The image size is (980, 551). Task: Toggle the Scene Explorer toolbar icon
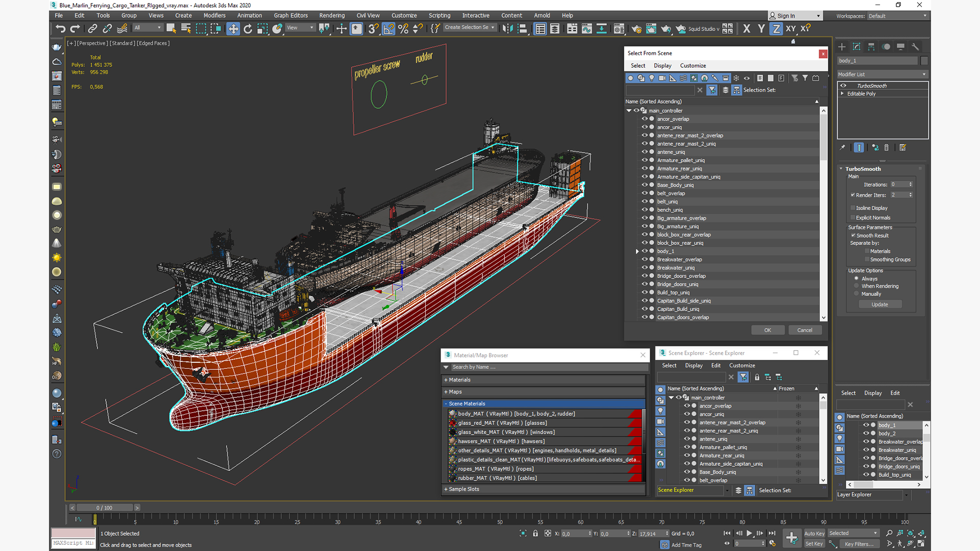[x=540, y=29]
